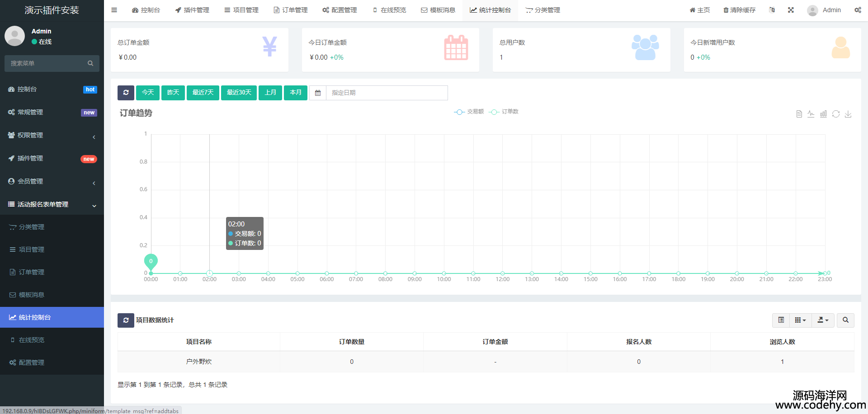Collapse sidebar with the hamburger menu icon

click(114, 10)
